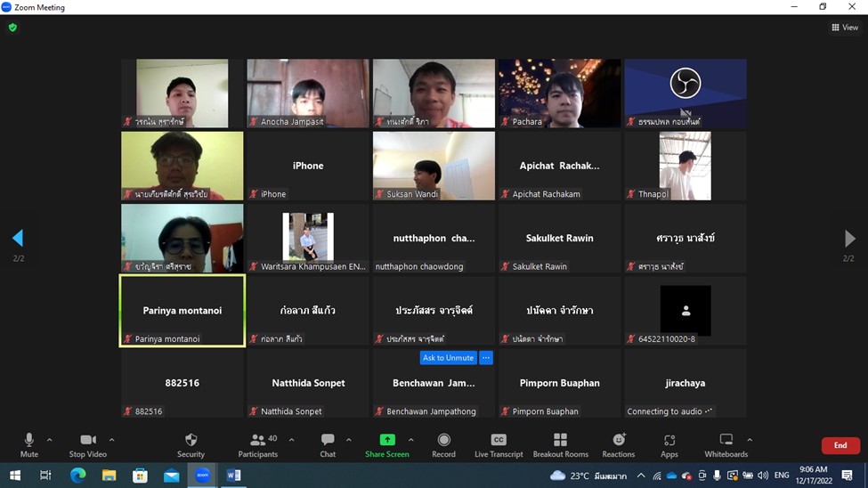
Task: Open the more options menu beside Ask to Unmute
Action: (x=486, y=358)
